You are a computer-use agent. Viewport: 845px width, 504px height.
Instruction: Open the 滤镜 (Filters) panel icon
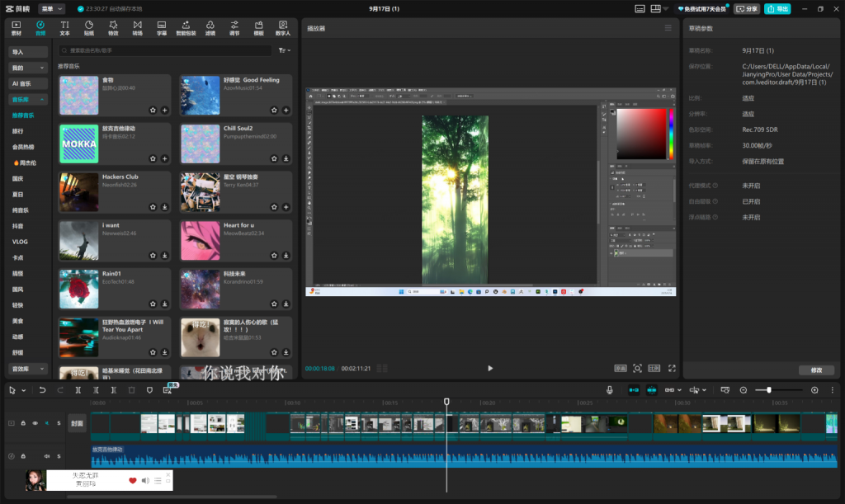tap(210, 28)
